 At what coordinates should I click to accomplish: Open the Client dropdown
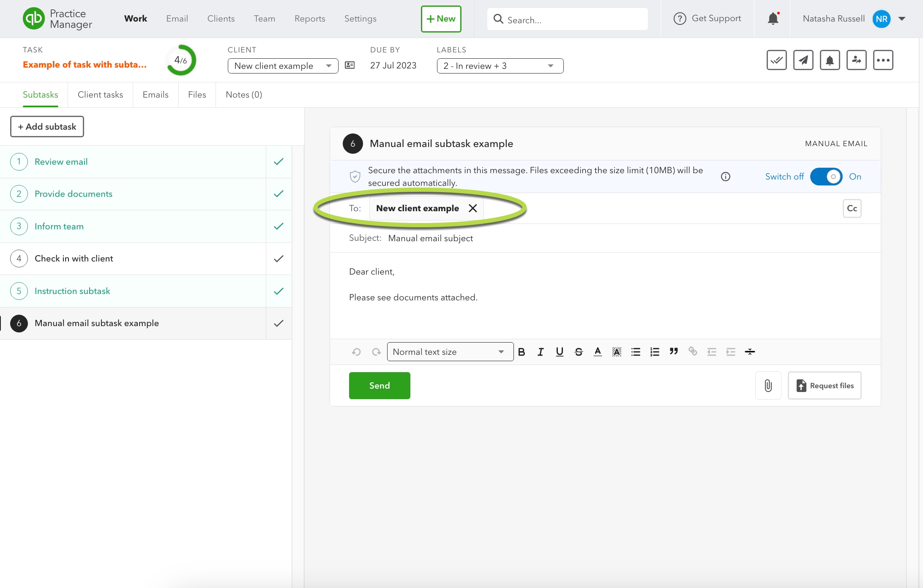(x=283, y=66)
